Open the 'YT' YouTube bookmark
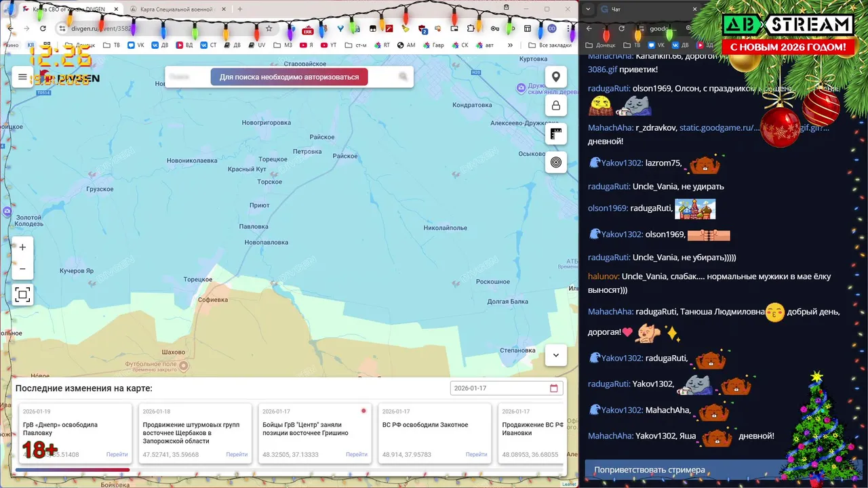This screenshot has height=488, width=868. tap(327, 45)
